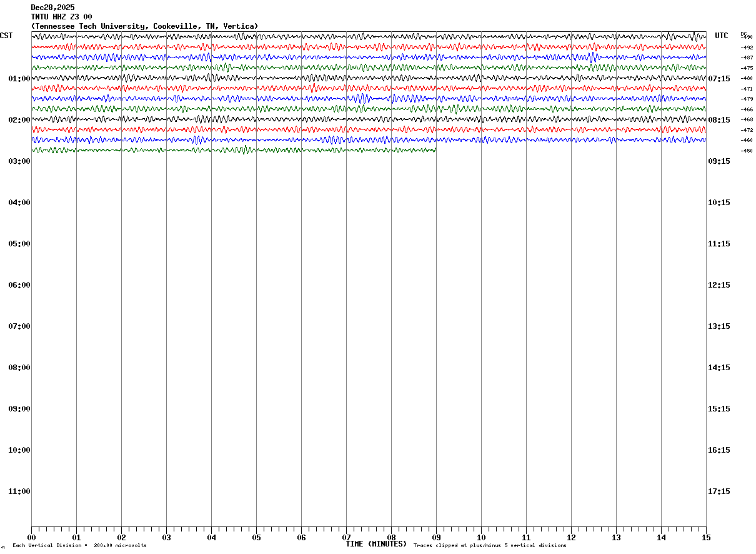Click the Tennessee Tech University station description

pyautogui.click(x=144, y=26)
